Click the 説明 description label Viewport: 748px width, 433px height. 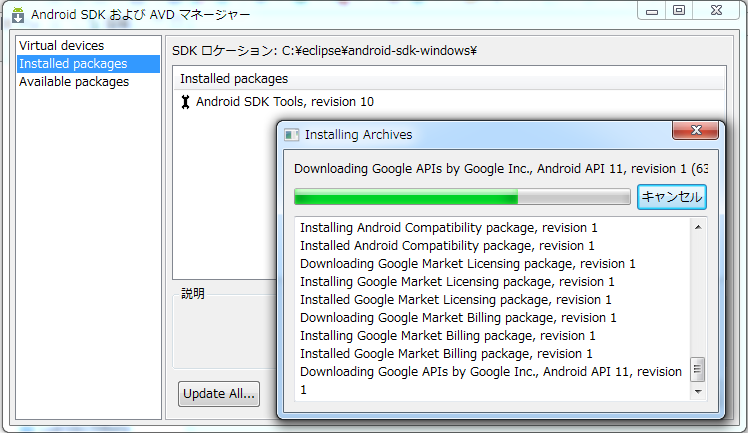tap(193, 293)
